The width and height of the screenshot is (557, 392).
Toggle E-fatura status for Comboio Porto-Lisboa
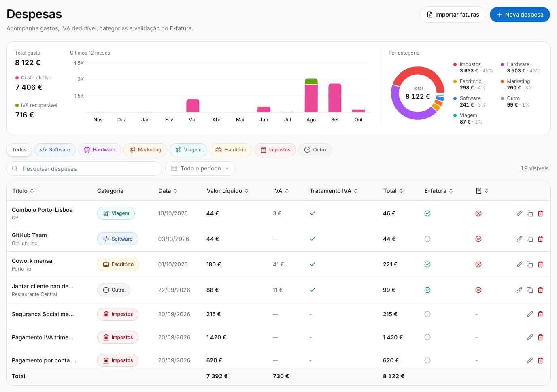point(427,213)
